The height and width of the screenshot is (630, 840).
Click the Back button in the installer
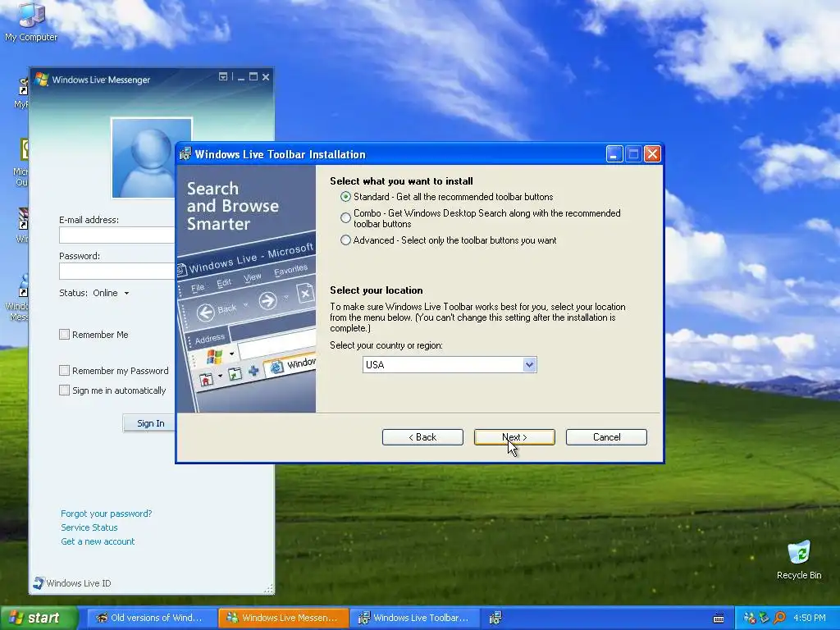click(x=422, y=437)
